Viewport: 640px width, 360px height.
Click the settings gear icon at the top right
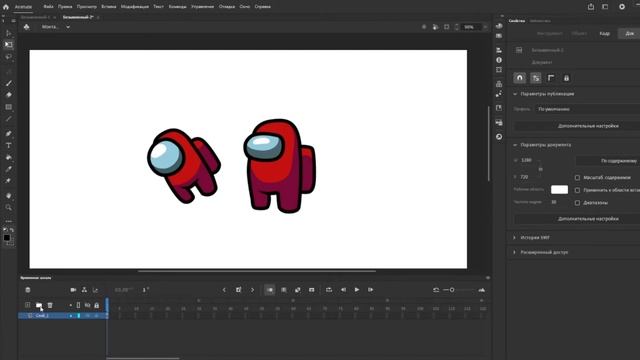point(622,7)
